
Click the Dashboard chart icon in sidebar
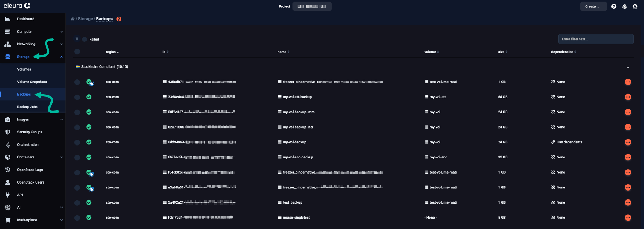[7, 19]
